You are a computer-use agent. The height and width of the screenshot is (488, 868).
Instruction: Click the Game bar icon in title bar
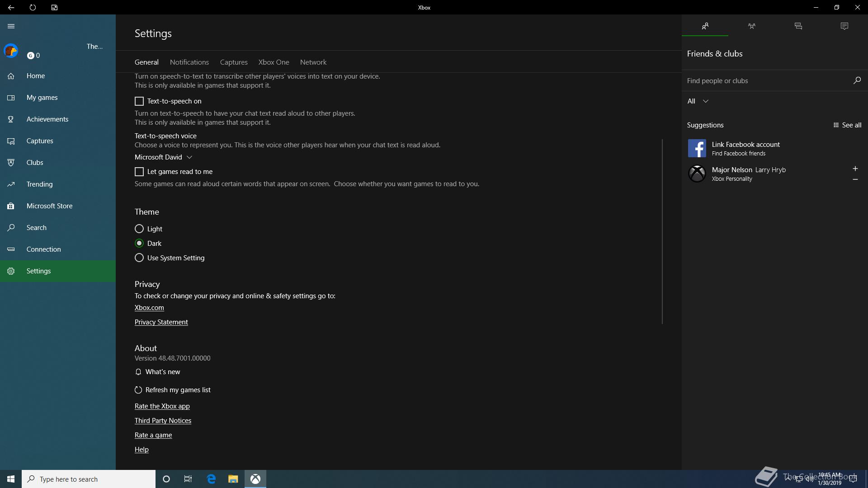tap(54, 7)
